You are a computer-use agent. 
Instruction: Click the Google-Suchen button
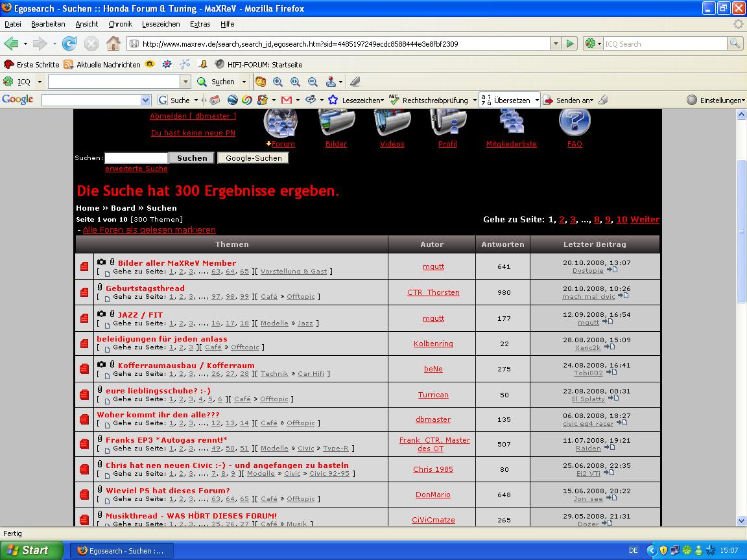coord(254,158)
